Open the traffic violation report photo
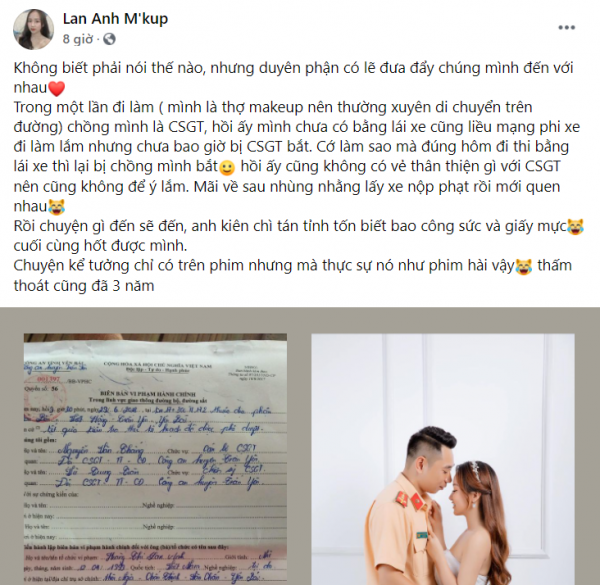The width and height of the screenshot is (600, 585). (155, 459)
